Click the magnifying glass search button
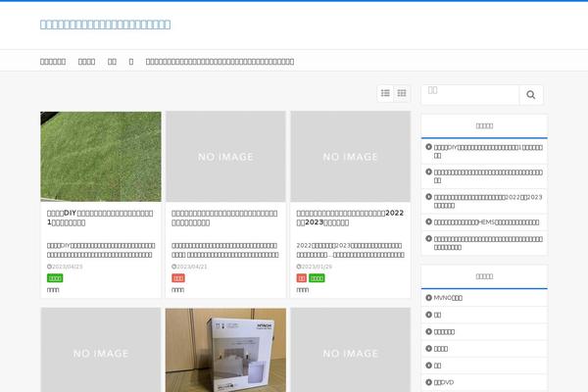The height and width of the screenshot is (392, 588). pyautogui.click(x=530, y=94)
